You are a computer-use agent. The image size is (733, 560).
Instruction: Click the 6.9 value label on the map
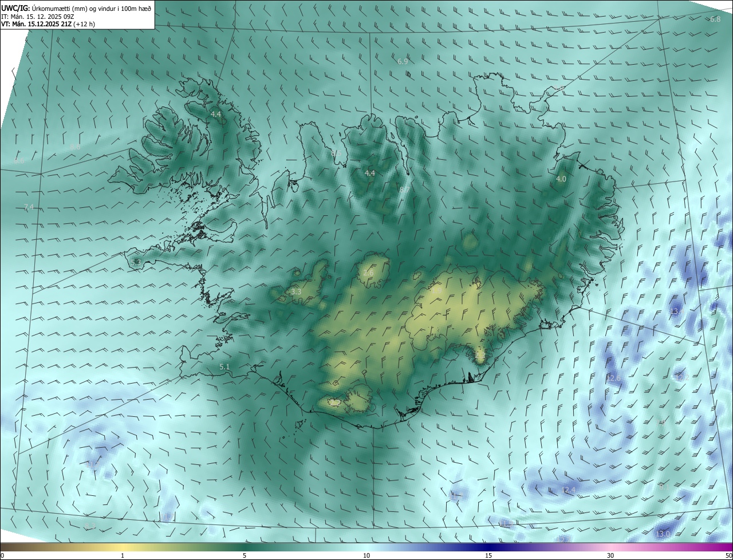[x=403, y=61]
